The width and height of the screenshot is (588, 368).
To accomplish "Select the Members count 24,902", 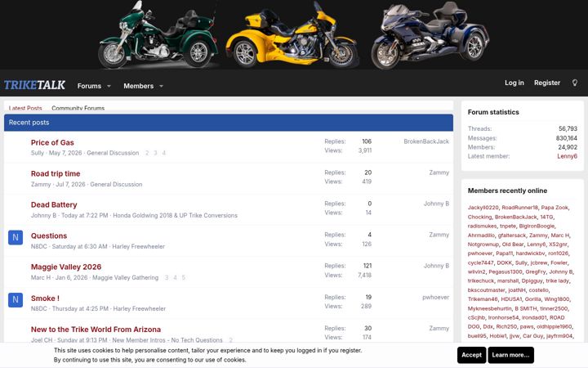I will click(568, 147).
